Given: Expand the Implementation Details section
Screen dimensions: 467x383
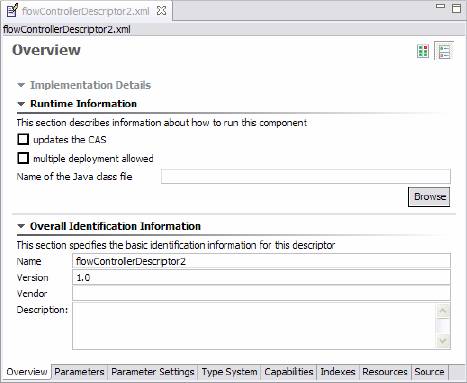Looking at the screenshot, I should [21, 85].
